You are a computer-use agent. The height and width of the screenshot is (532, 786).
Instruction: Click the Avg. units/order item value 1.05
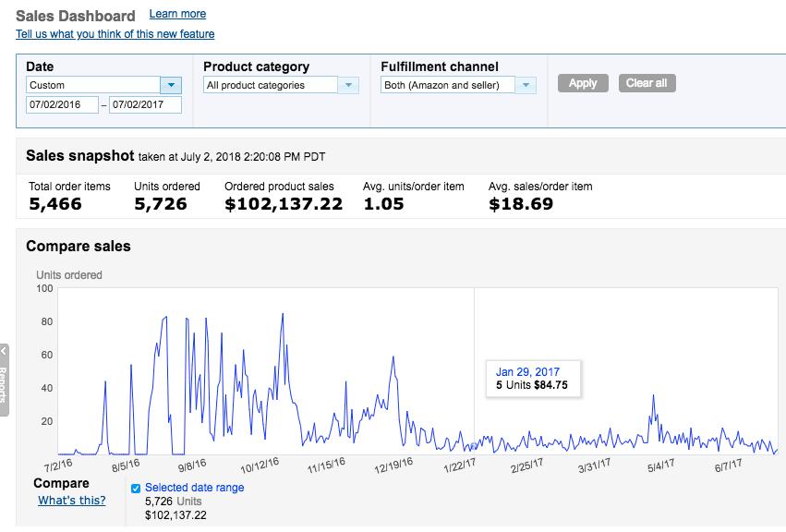(383, 204)
